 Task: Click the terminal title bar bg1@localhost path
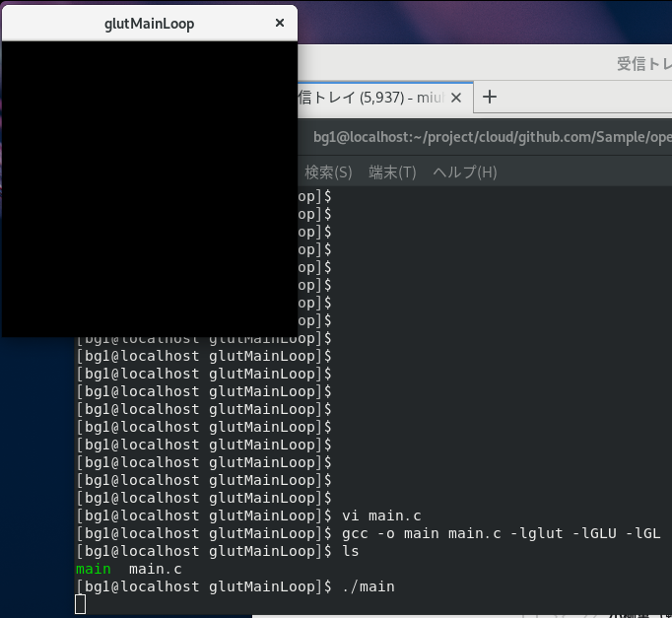(492, 137)
